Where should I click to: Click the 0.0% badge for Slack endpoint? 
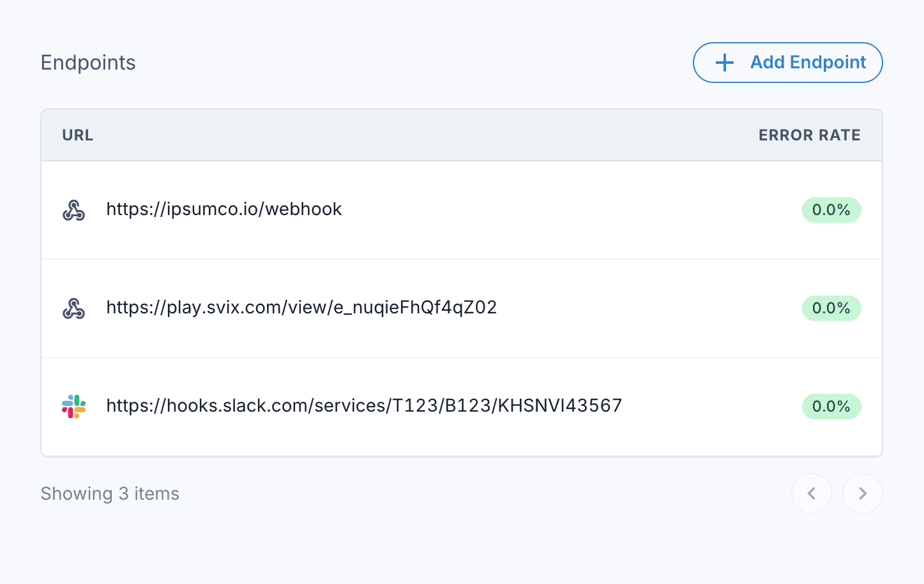831,407
